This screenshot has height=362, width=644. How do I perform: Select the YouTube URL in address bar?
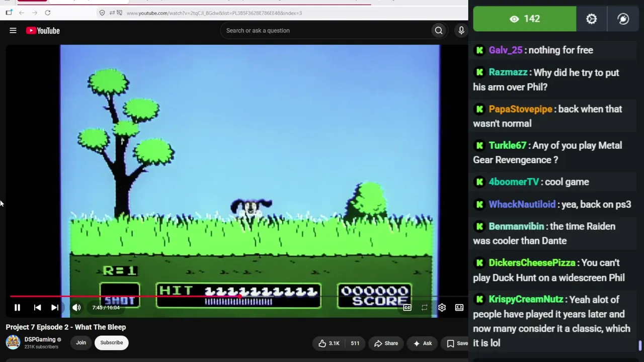(214, 13)
